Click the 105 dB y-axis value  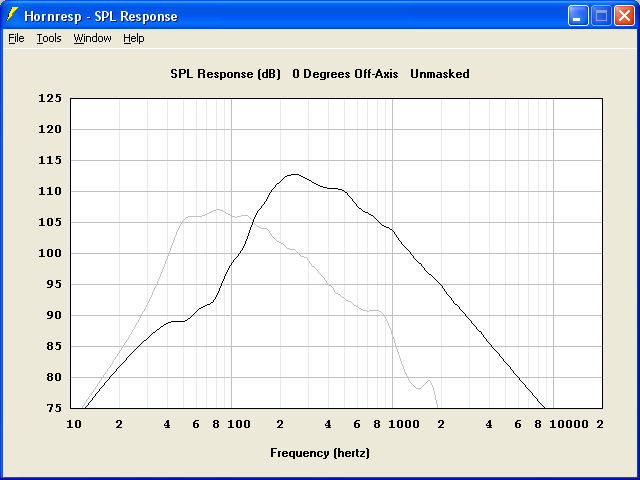pyautogui.click(x=50, y=222)
